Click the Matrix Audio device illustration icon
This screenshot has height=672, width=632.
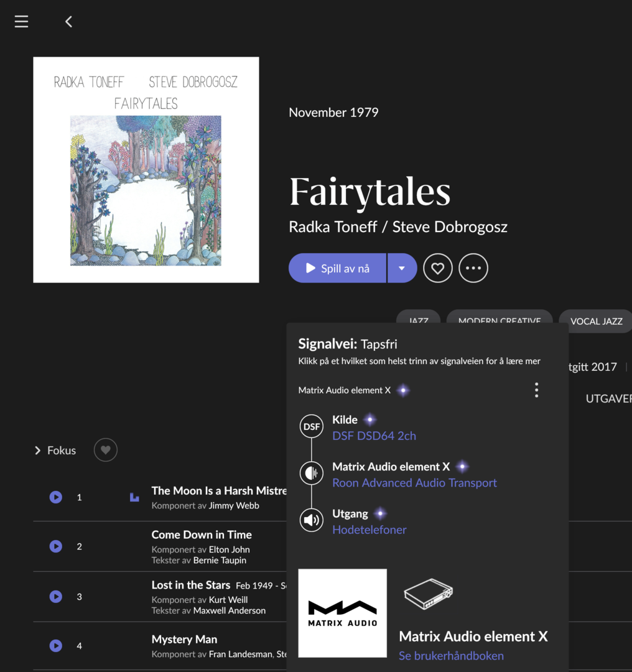[428, 594]
